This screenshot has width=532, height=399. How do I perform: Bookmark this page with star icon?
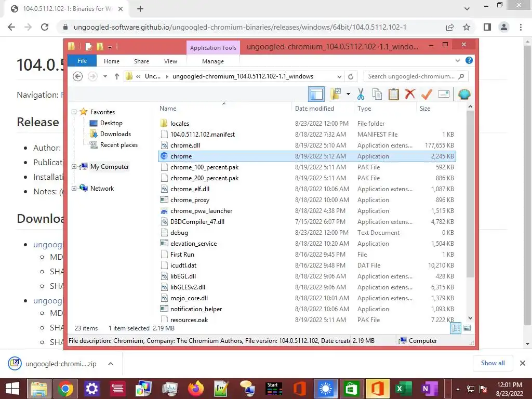click(x=467, y=27)
